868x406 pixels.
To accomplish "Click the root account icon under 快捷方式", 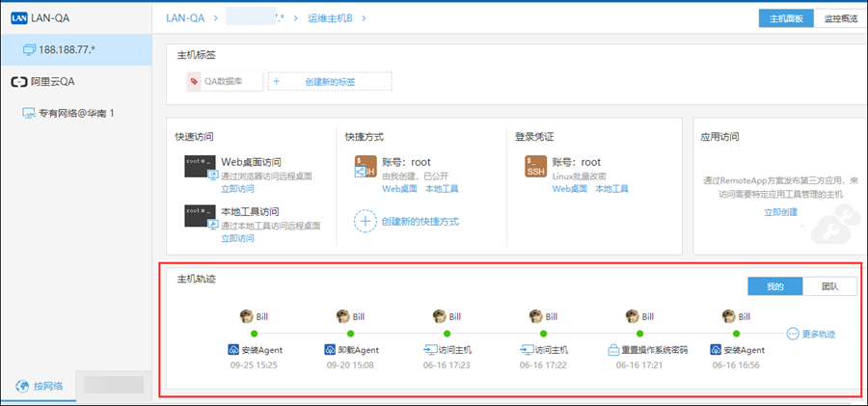I will click(365, 167).
